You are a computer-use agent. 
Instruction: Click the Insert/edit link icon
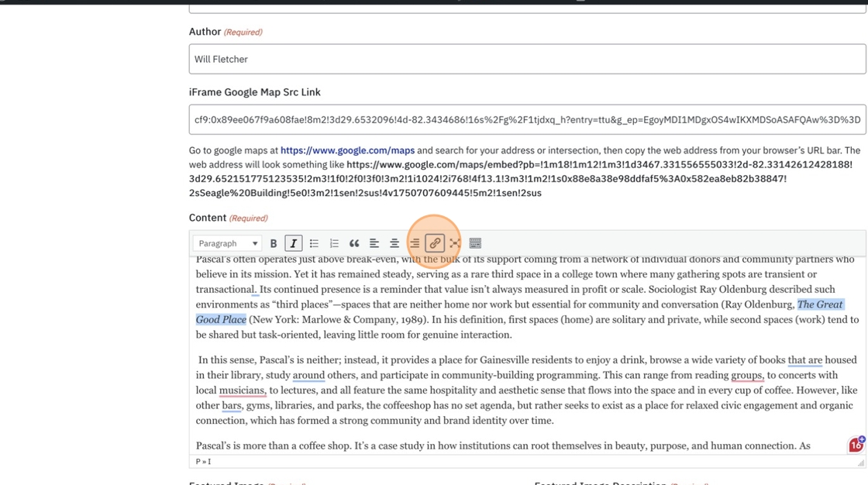click(435, 243)
